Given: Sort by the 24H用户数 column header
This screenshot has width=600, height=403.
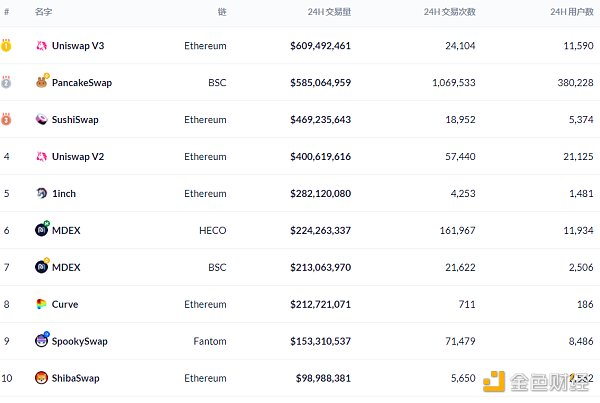Looking at the screenshot, I should [x=572, y=12].
